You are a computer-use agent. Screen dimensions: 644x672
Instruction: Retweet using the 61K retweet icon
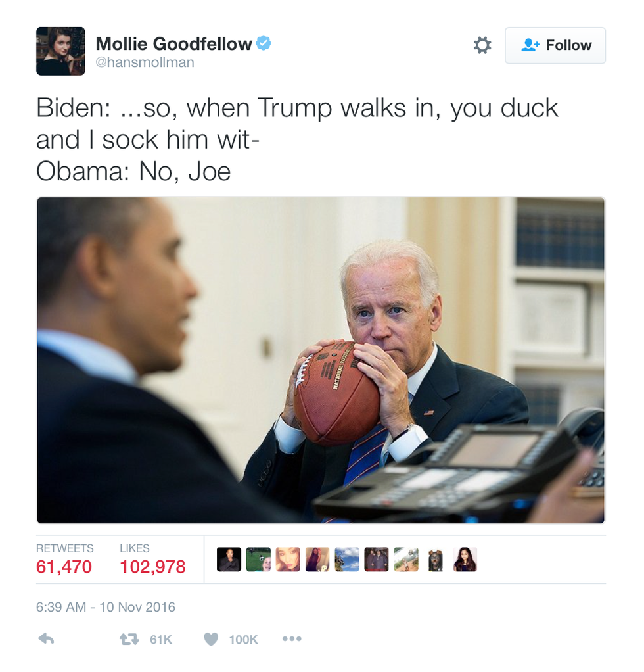click(x=129, y=639)
